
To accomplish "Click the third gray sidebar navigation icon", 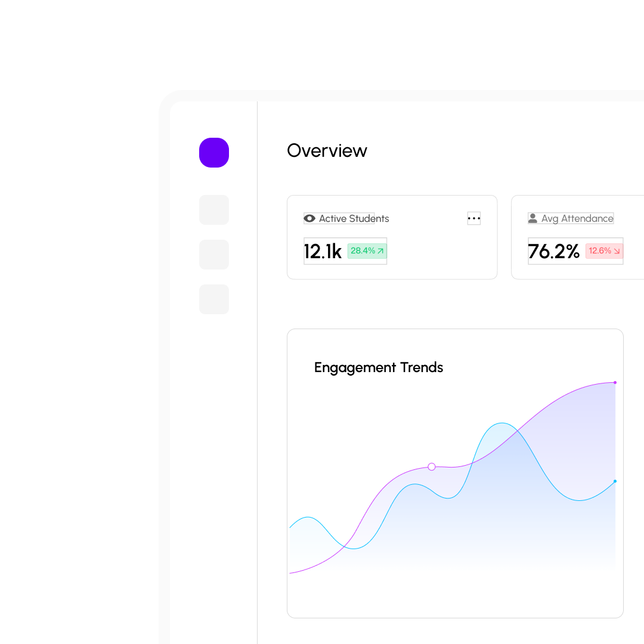I will coord(213,299).
